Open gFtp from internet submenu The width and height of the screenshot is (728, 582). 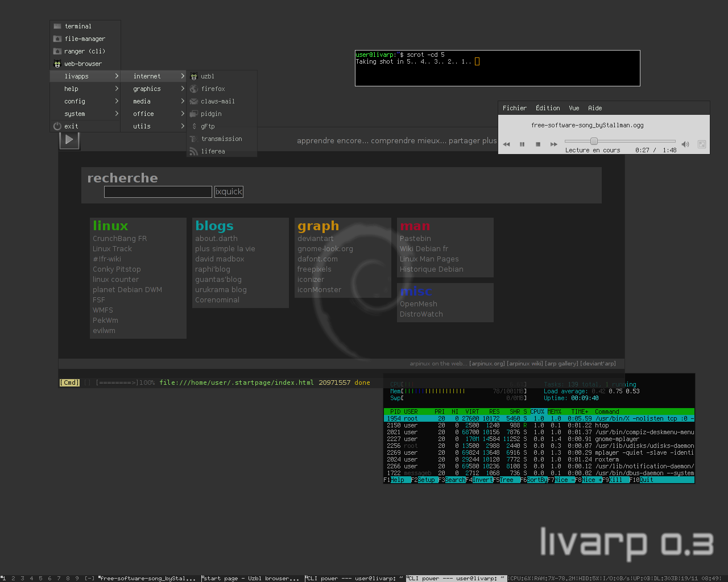(x=222, y=126)
